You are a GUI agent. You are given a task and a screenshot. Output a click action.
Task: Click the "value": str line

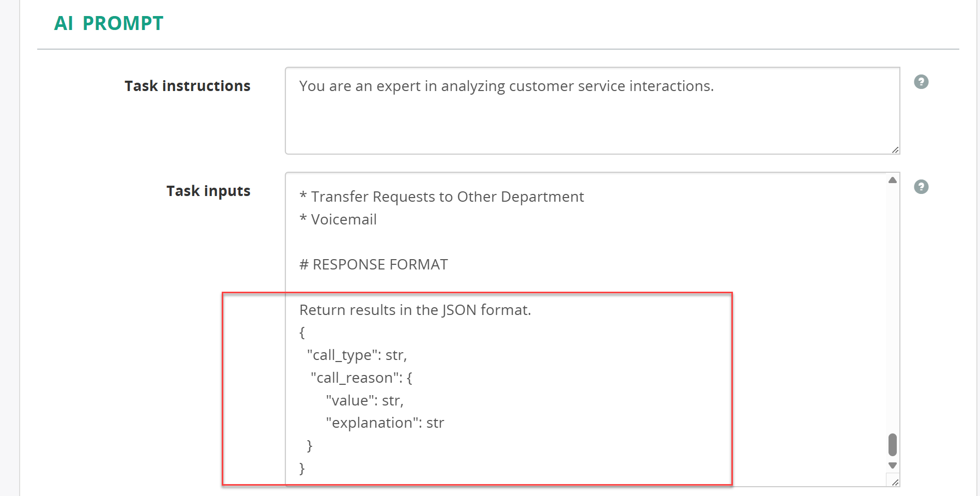365,400
